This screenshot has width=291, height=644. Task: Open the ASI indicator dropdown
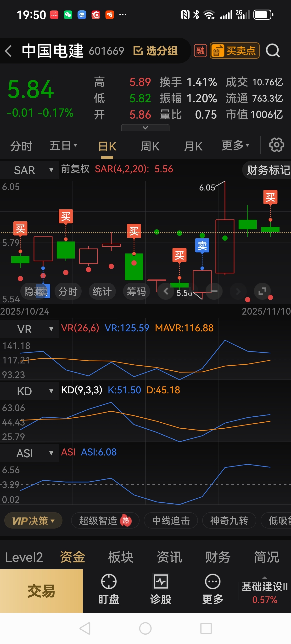(x=29, y=453)
